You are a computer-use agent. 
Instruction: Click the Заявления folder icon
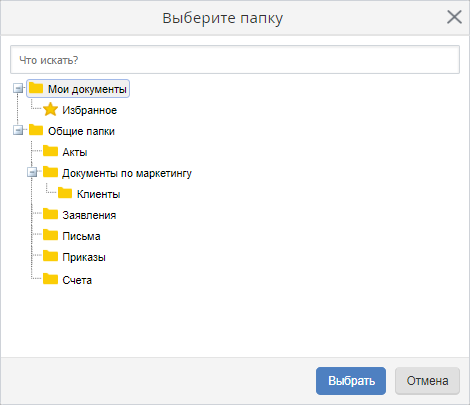(x=50, y=214)
